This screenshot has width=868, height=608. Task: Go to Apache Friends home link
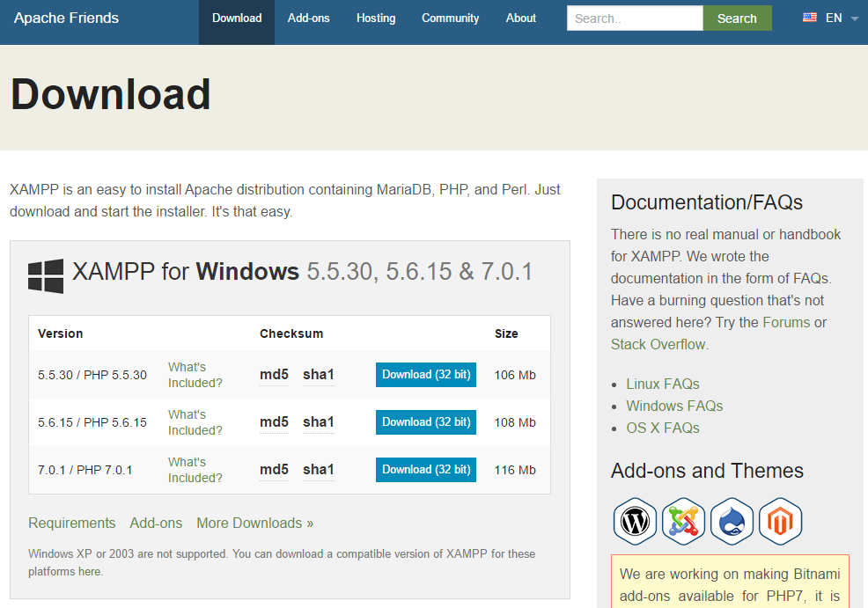[x=66, y=18]
